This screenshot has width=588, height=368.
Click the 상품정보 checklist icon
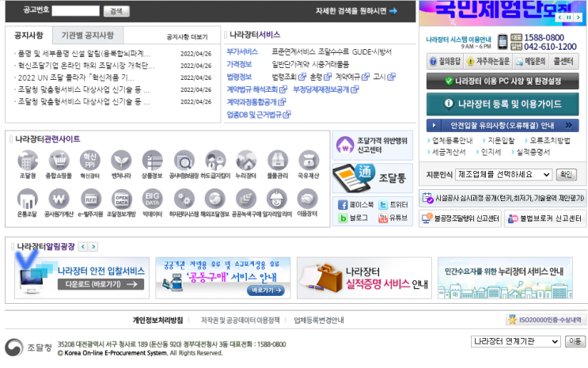[152, 161]
